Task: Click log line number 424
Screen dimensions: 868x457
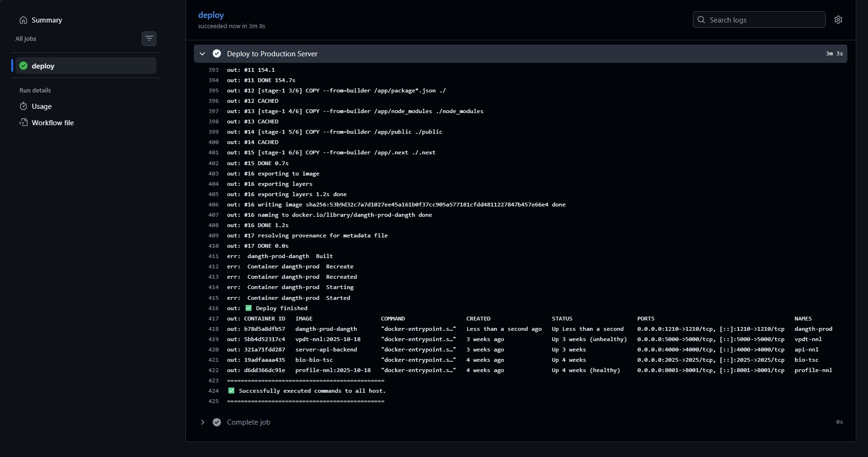Action: (214, 391)
